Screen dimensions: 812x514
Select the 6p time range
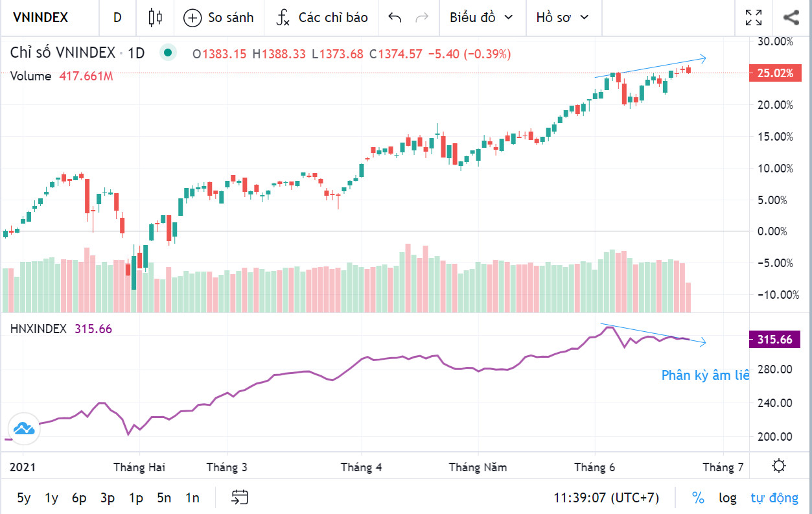[79, 498]
